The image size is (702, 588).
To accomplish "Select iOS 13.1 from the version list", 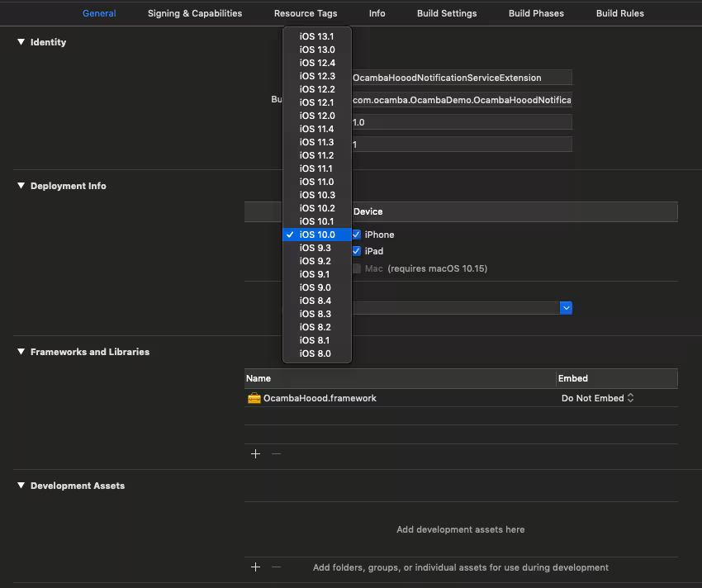I will tap(316, 36).
